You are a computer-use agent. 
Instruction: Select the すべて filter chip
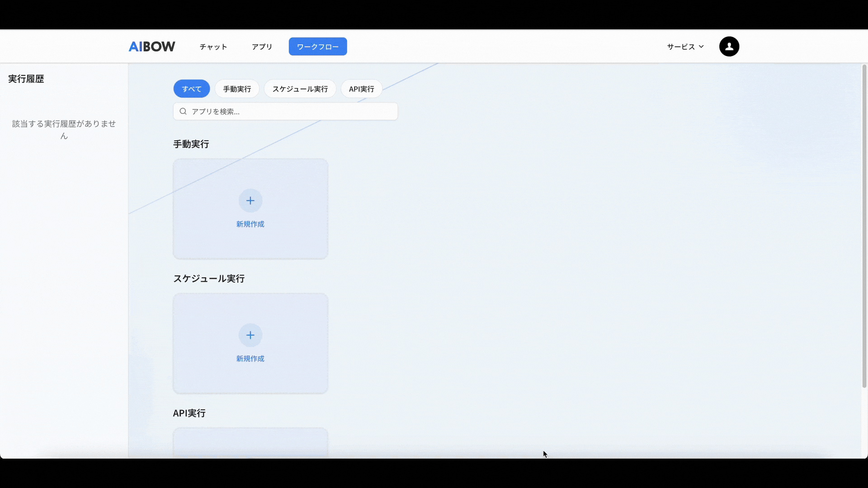pyautogui.click(x=192, y=89)
